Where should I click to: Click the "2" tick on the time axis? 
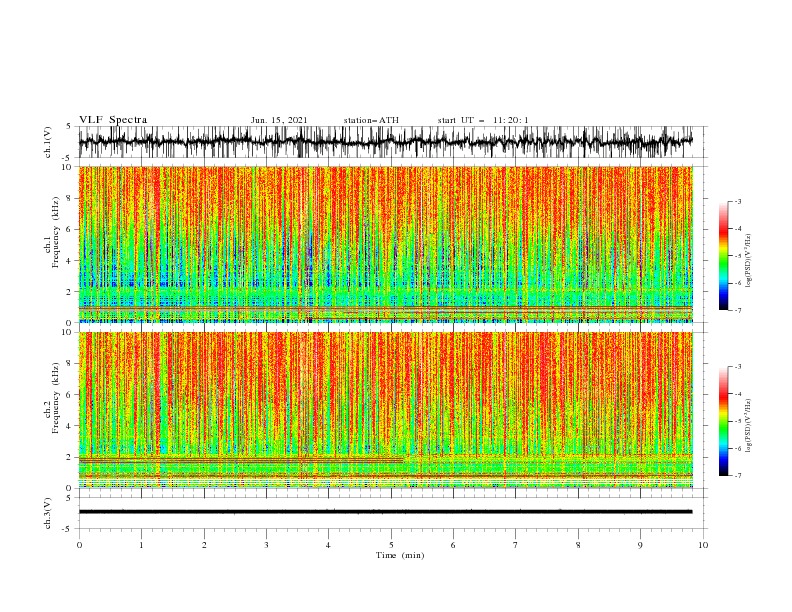tap(204, 545)
